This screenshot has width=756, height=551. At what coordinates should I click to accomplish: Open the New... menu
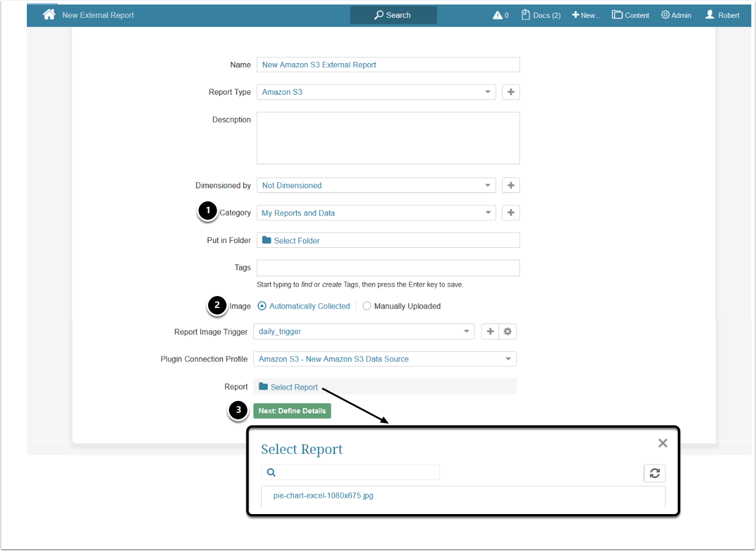coord(586,15)
